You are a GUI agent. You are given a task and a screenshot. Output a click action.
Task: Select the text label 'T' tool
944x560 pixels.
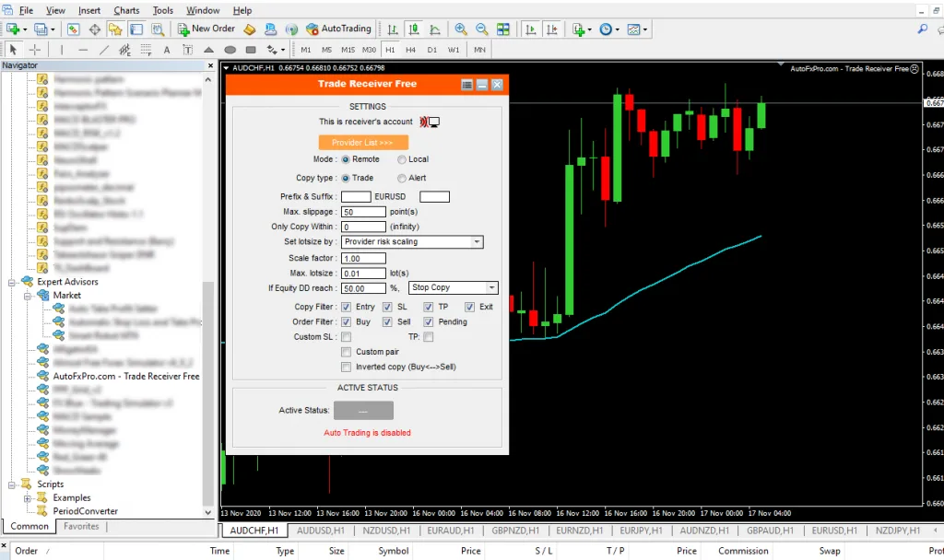pyautogui.click(x=187, y=50)
